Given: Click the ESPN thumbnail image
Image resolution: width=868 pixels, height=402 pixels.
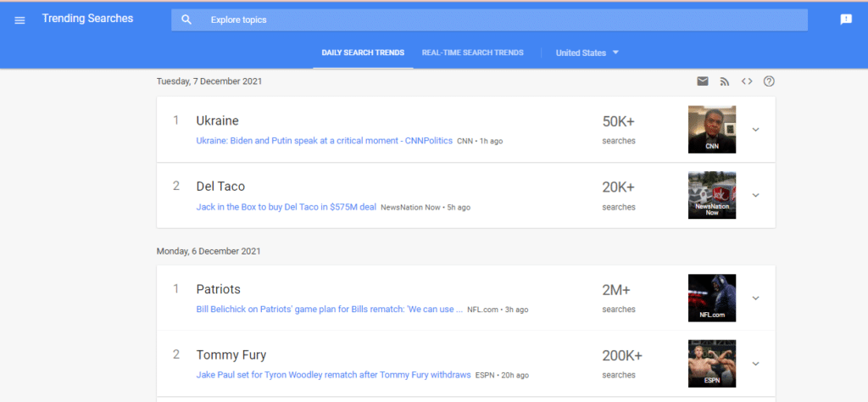Looking at the screenshot, I should (712, 364).
